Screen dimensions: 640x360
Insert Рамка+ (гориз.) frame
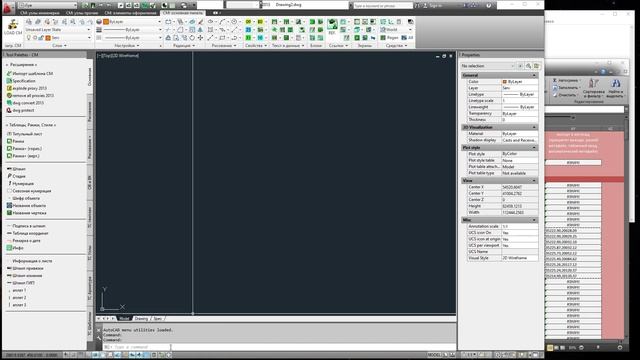[24, 149]
